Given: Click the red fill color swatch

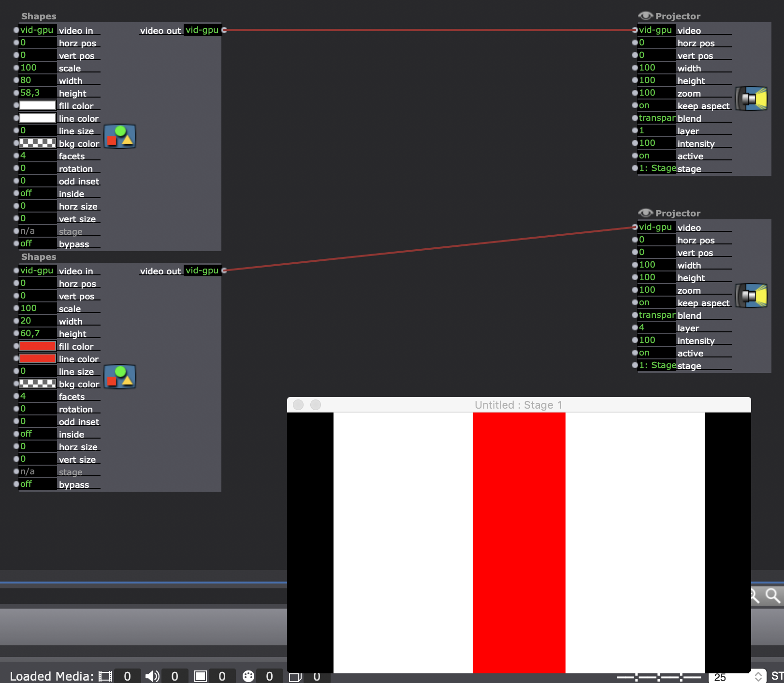Looking at the screenshot, I should click(38, 346).
